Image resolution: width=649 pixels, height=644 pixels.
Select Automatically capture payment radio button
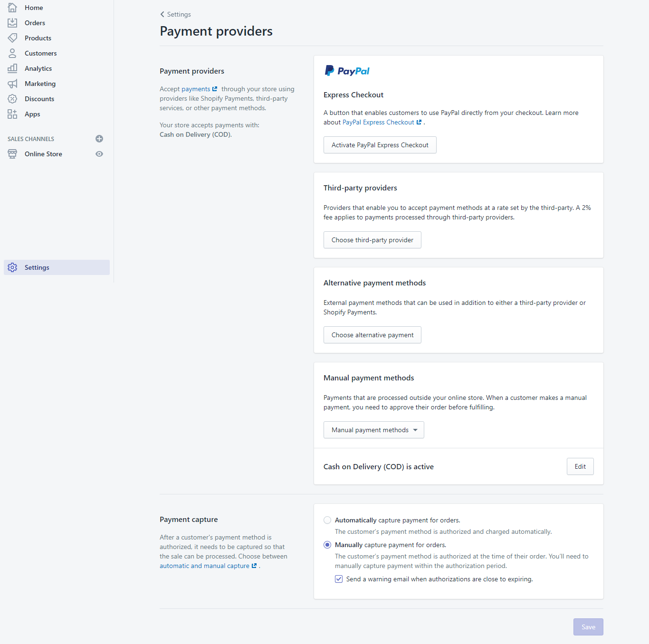[x=327, y=520]
